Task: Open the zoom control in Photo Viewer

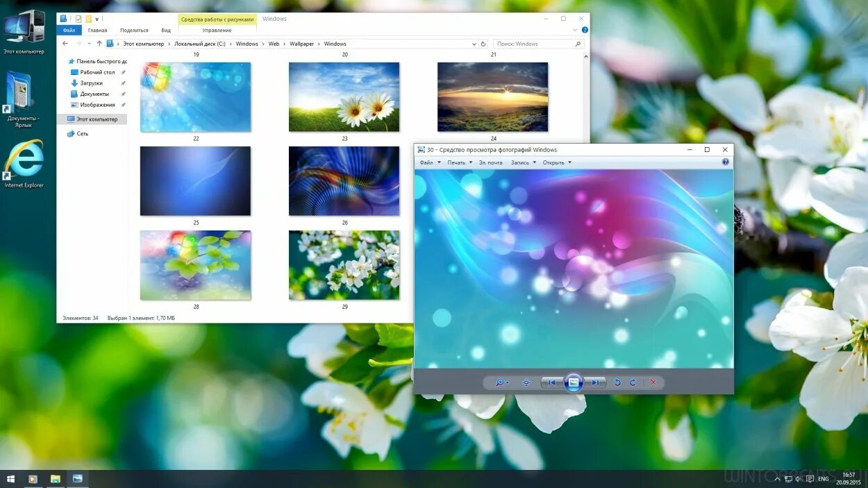Action: (x=501, y=382)
